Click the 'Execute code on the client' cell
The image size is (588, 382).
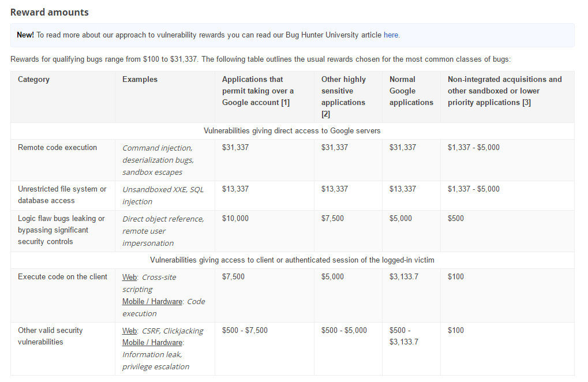[62, 277]
